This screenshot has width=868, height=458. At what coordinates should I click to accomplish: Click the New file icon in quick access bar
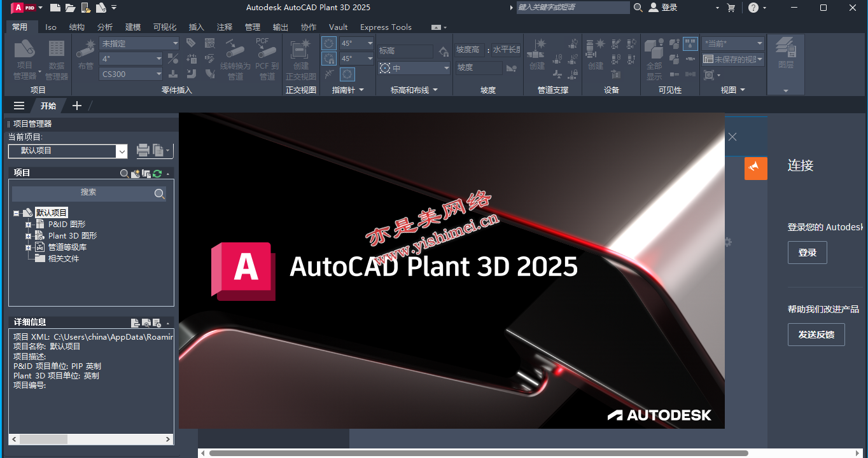pyautogui.click(x=55, y=8)
